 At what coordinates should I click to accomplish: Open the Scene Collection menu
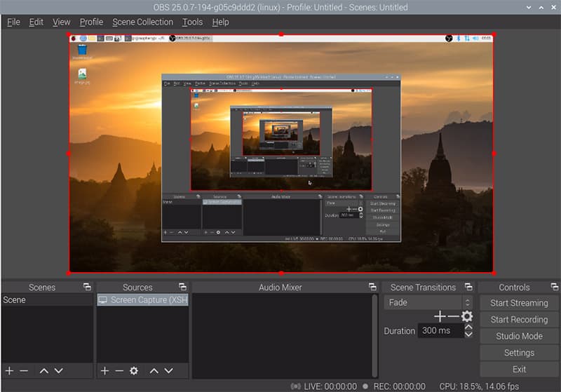click(142, 22)
